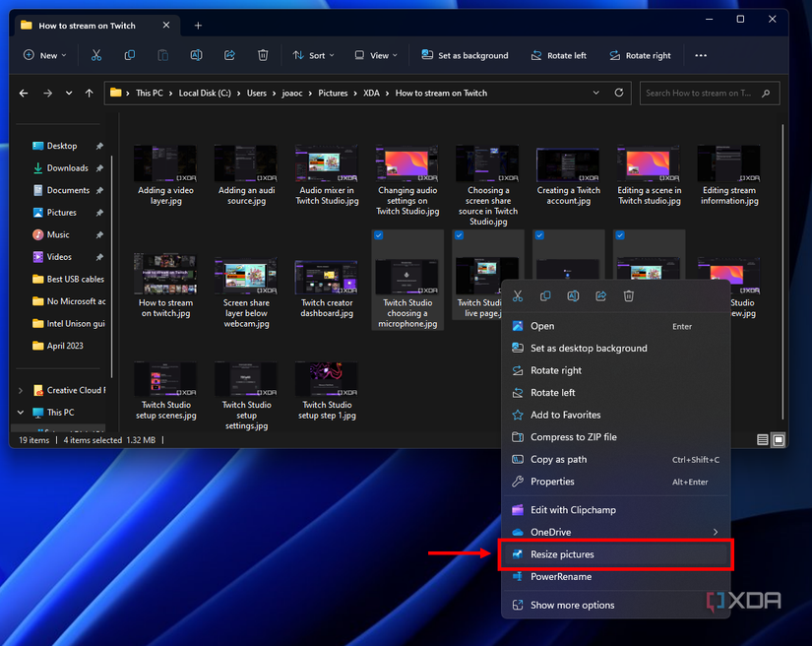This screenshot has height=646, width=812.
Task: Select Show more options
Action: [x=616, y=605]
